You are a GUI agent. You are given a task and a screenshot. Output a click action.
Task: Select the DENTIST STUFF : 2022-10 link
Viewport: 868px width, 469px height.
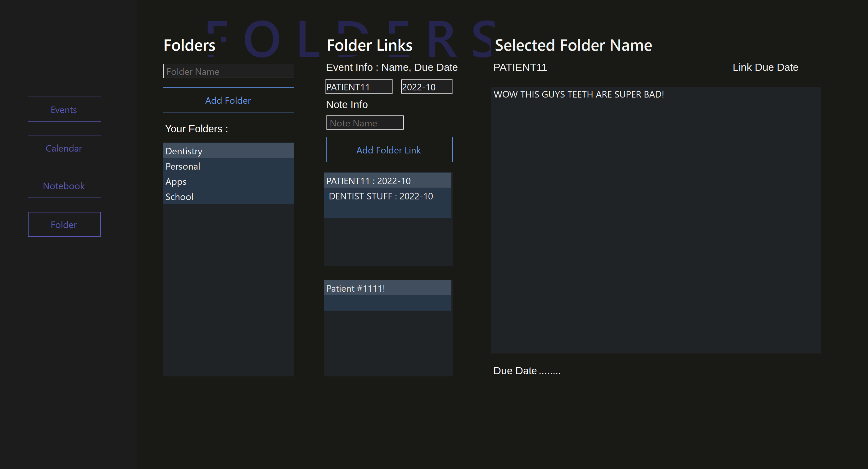pos(387,196)
